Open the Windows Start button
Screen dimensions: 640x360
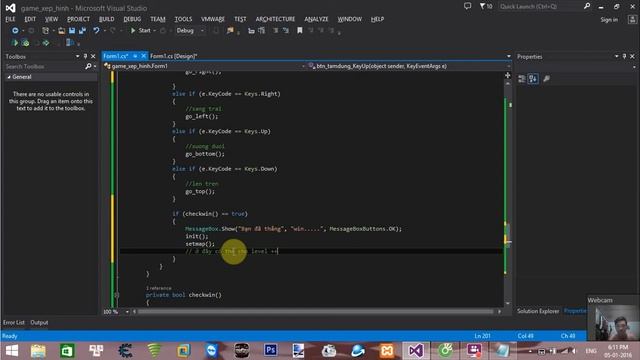pyautogui.click(x=11, y=351)
